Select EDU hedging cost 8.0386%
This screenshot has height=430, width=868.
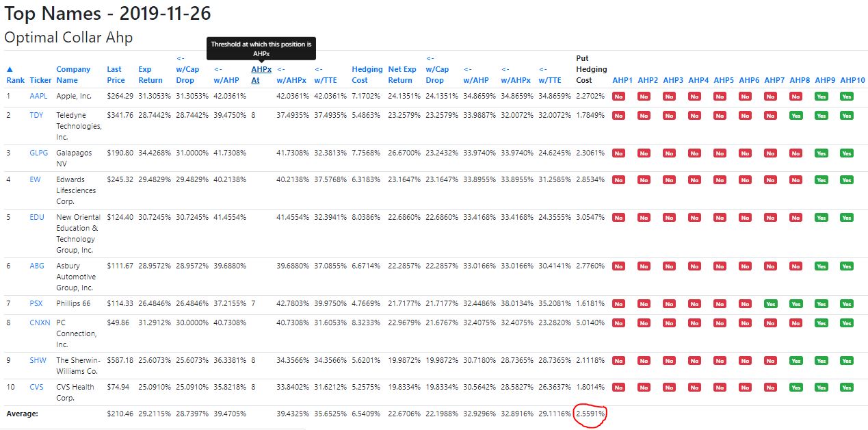(366, 217)
